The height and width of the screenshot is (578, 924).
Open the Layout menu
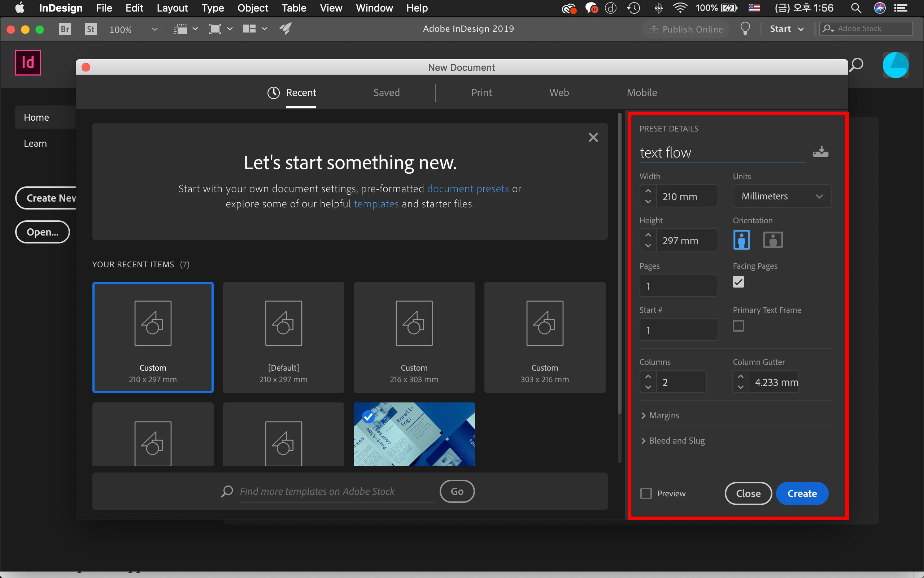[172, 8]
